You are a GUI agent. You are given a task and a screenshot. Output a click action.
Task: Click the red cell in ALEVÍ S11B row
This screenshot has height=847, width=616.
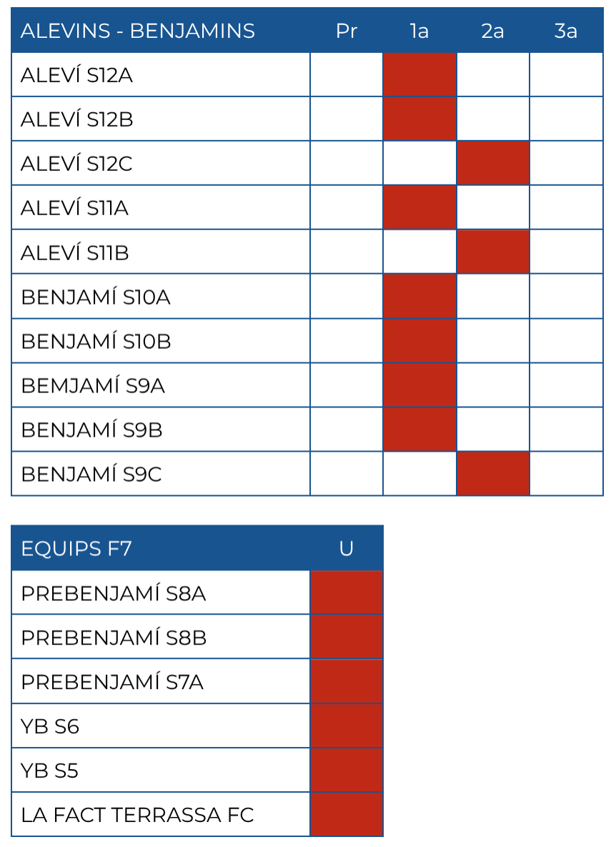click(x=492, y=252)
